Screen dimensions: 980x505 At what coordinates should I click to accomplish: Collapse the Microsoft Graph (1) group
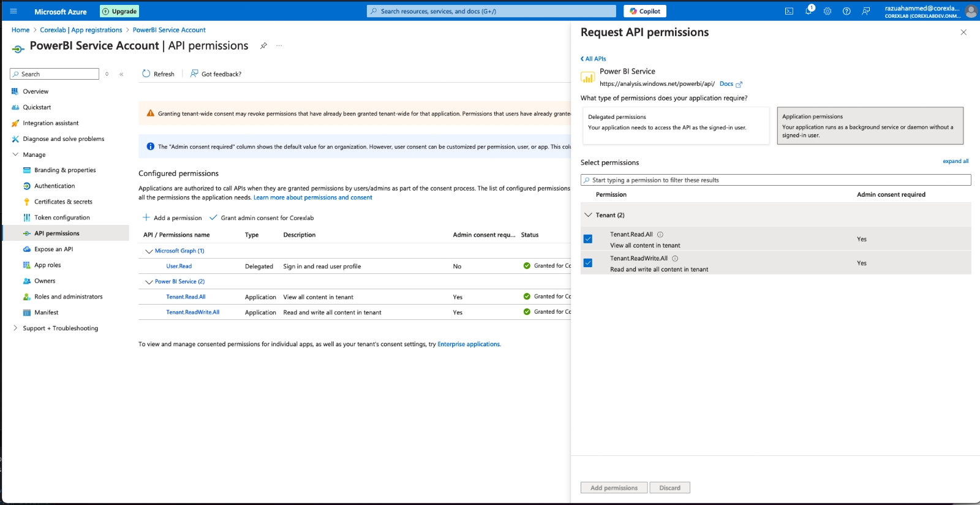[149, 251]
